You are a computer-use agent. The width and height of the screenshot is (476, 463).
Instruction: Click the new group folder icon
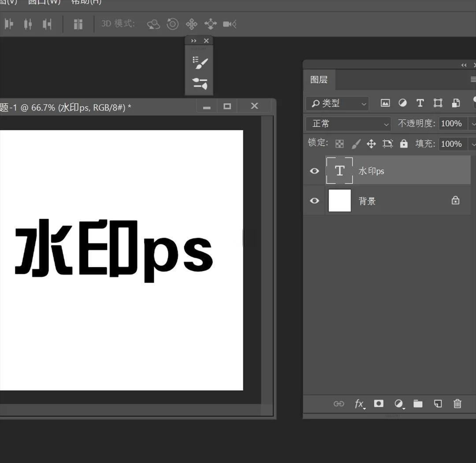coord(418,403)
